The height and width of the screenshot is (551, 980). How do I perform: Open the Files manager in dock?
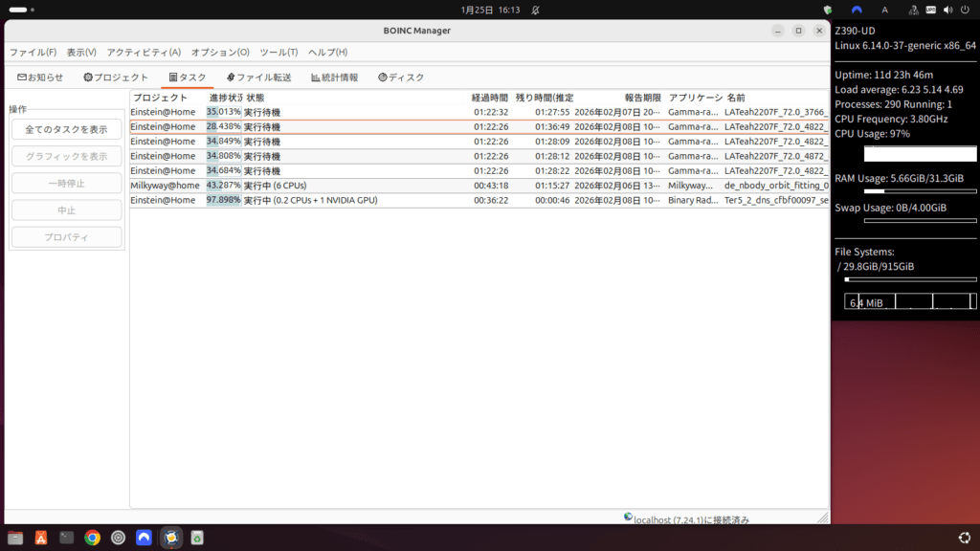(x=15, y=538)
